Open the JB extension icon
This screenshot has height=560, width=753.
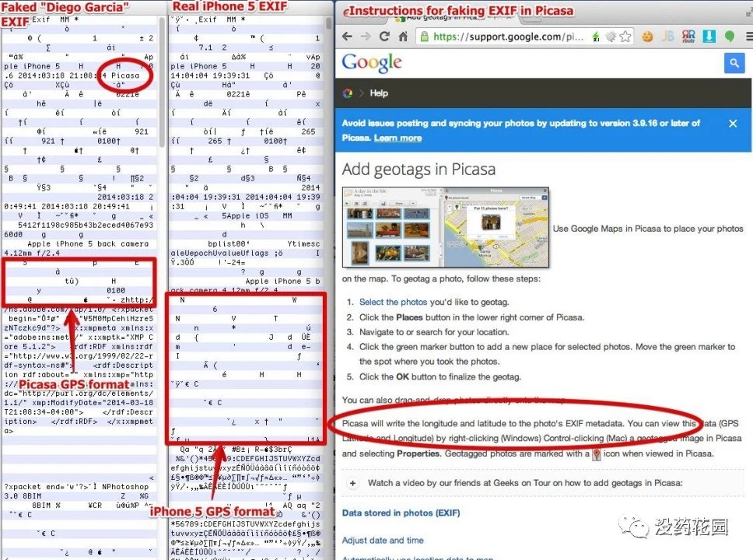coord(667,37)
